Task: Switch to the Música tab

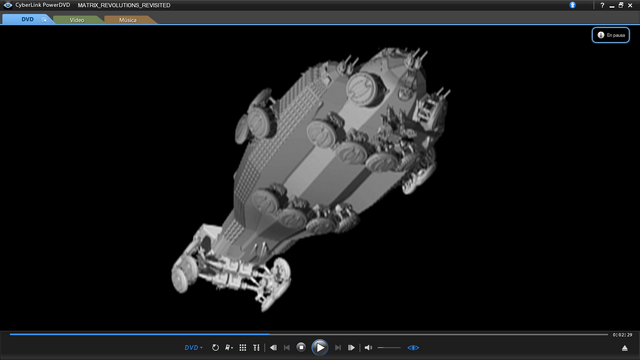Action: point(128,20)
